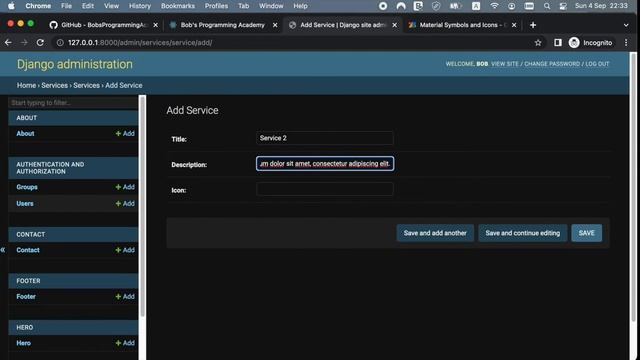Image resolution: width=640 pixels, height=360 pixels.
Task: Click Add next to Groups
Action: coord(125,187)
